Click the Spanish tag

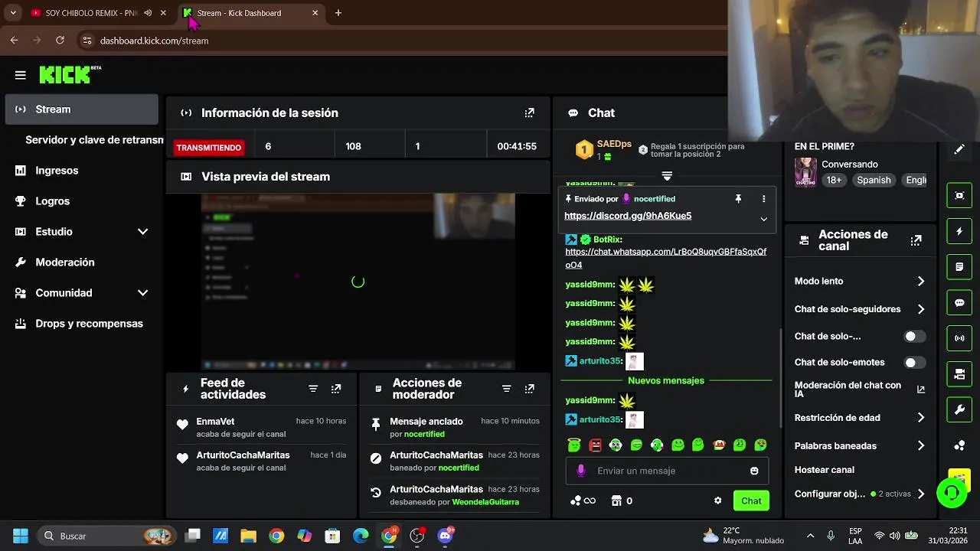click(x=874, y=181)
